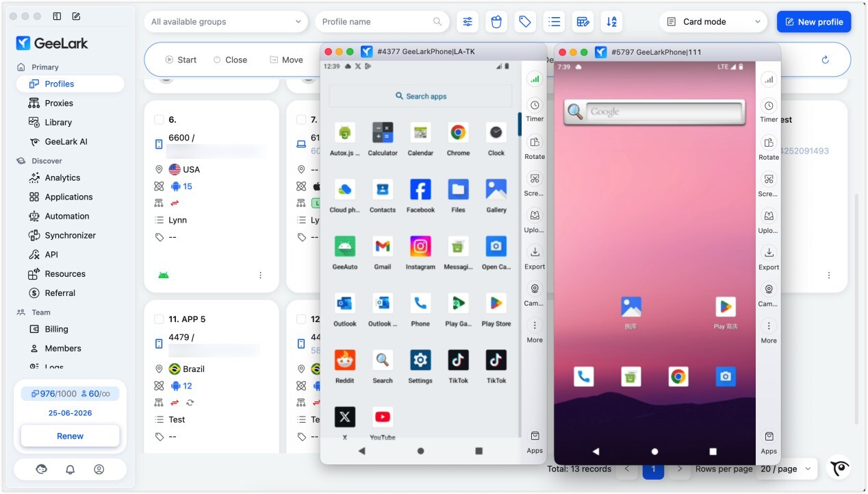Viewport: 868px width, 494px height.
Task: Click the Renew subscription button
Action: (70, 436)
